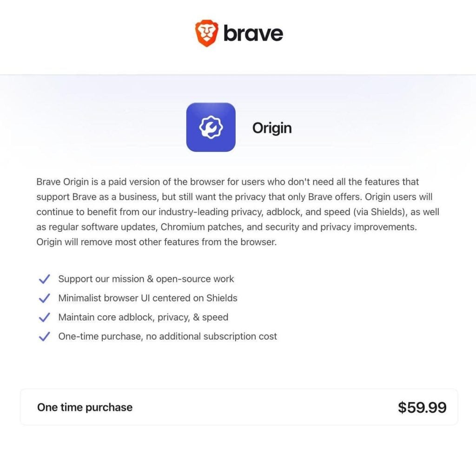
Task: Click checkmark beside Support our mission
Action: [x=44, y=279]
